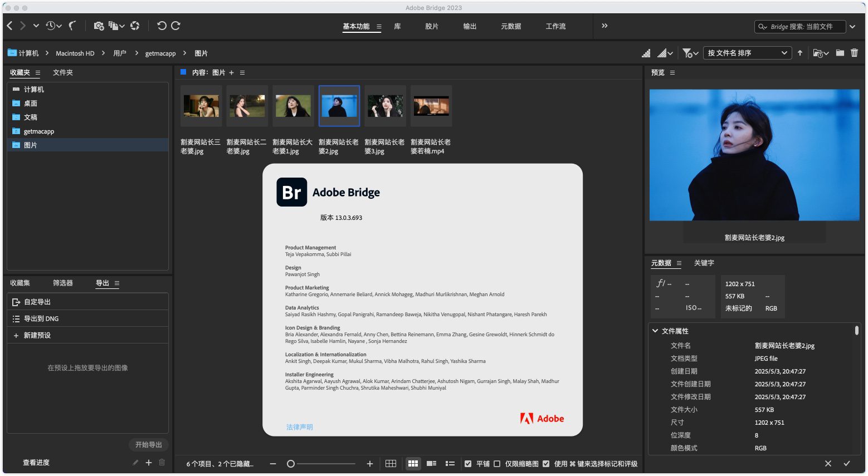Collapse the 文件属性 section

click(655, 331)
